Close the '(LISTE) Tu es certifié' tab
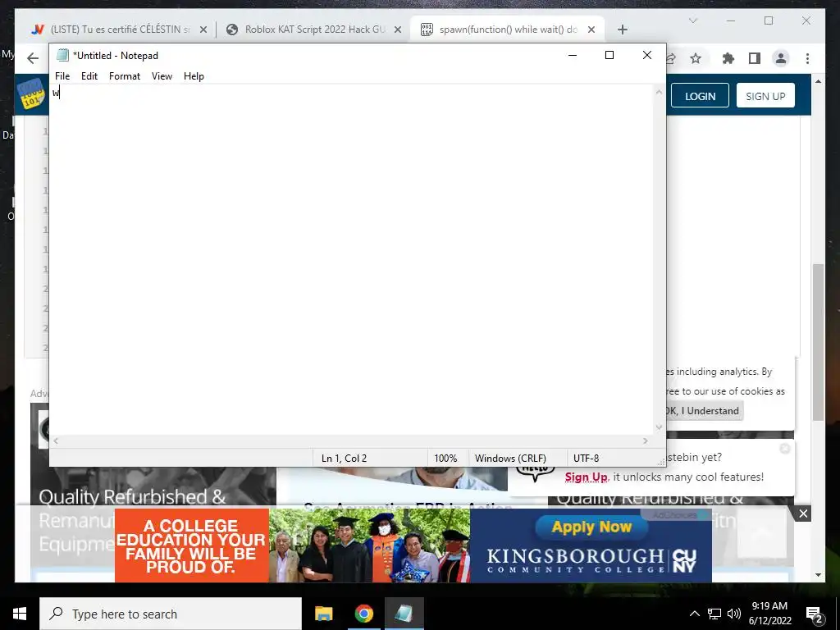This screenshot has height=630, width=840. [x=203, y=30]
